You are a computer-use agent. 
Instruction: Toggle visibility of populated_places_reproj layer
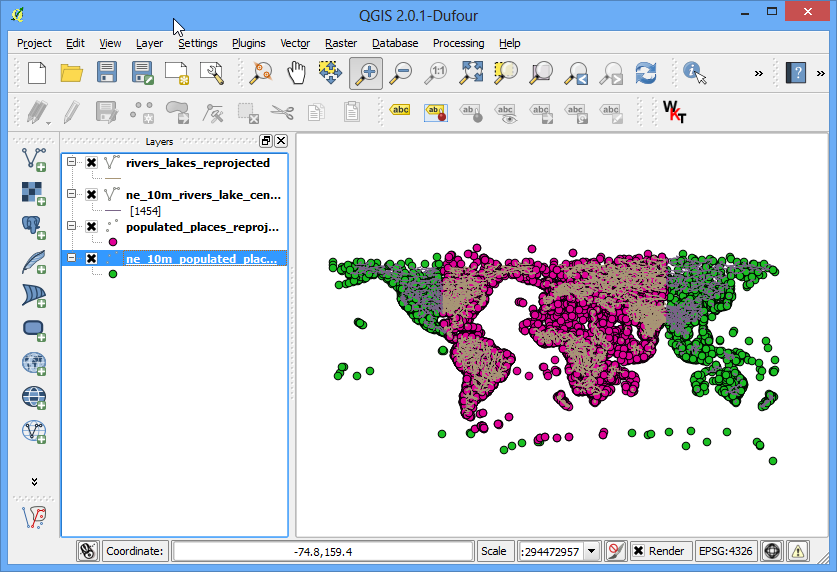coord(91,227)
